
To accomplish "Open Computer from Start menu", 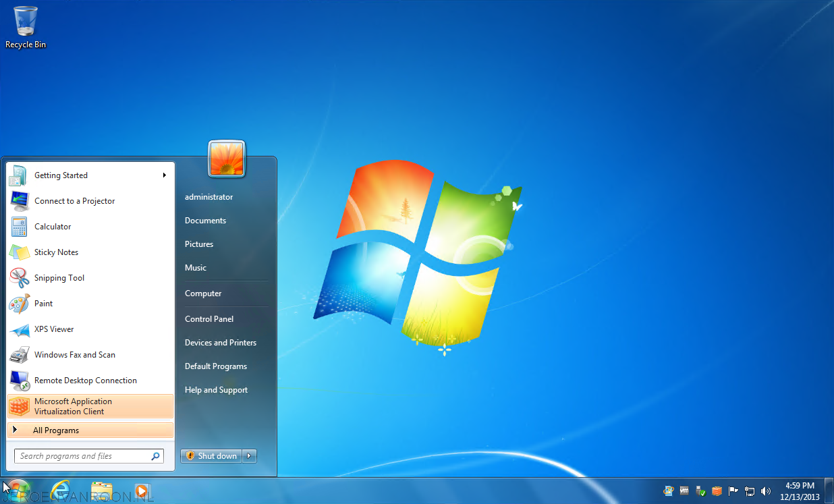I will coord(203,293).
